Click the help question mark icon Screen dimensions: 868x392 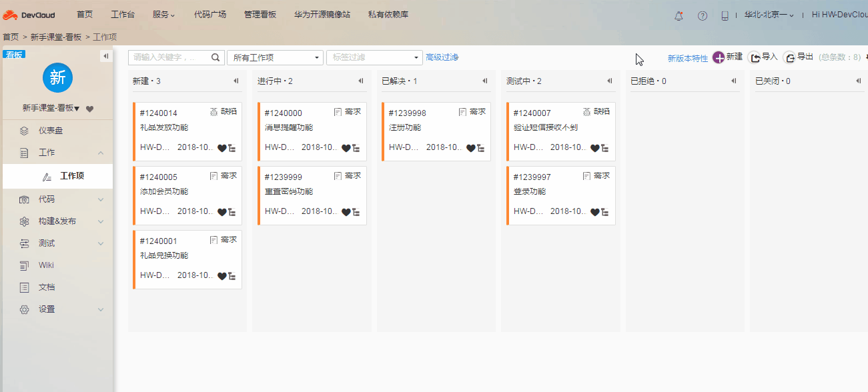point(702,15)
